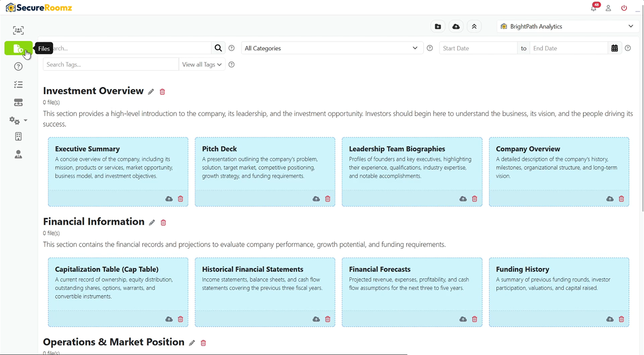The width and height of the screenshot is (644, 355).
Task: Open the Files sidebar icon
Action: tap(18, 48)
